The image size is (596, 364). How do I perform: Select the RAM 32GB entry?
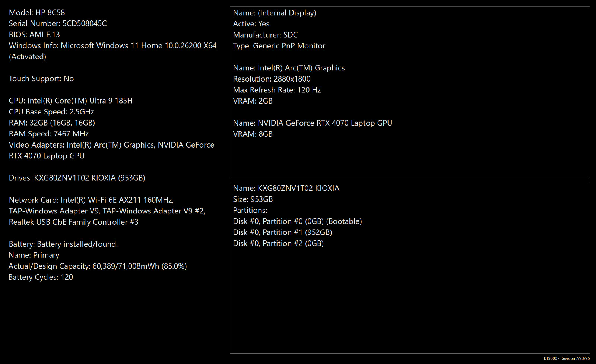52,123
